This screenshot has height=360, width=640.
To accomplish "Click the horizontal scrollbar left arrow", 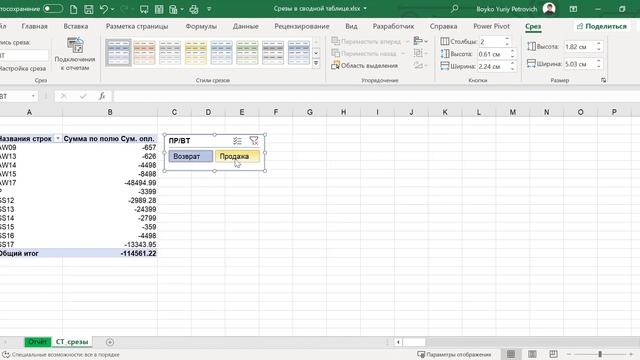I will [x=398, y=342].
